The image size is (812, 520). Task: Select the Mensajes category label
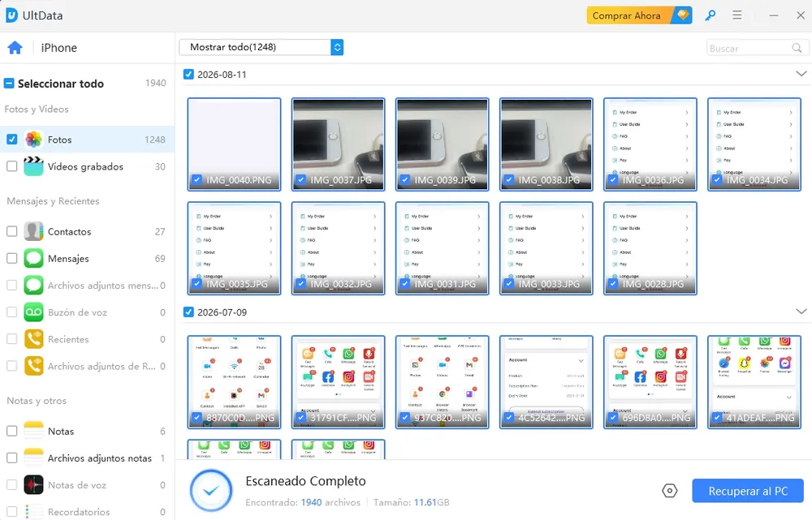68,259
